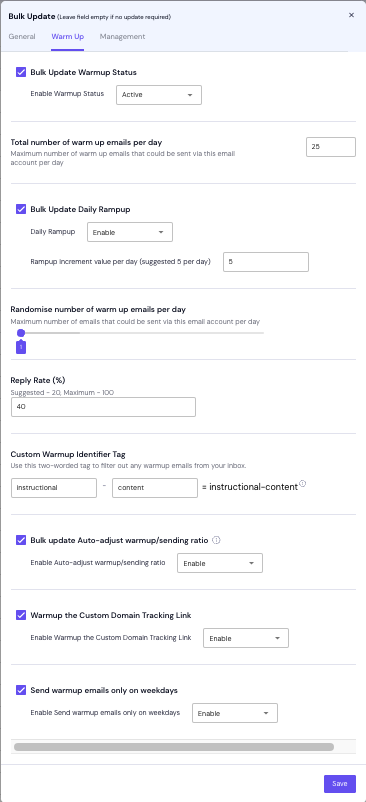
Task: Toggle Bulk Update Daily Rampup checkbox
Action: click(x=21, y=209)
